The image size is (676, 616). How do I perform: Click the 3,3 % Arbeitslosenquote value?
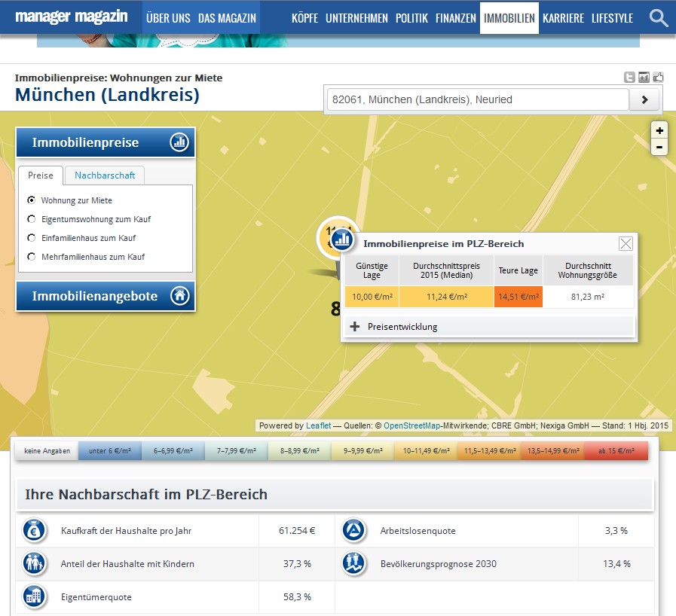[616, 531]
